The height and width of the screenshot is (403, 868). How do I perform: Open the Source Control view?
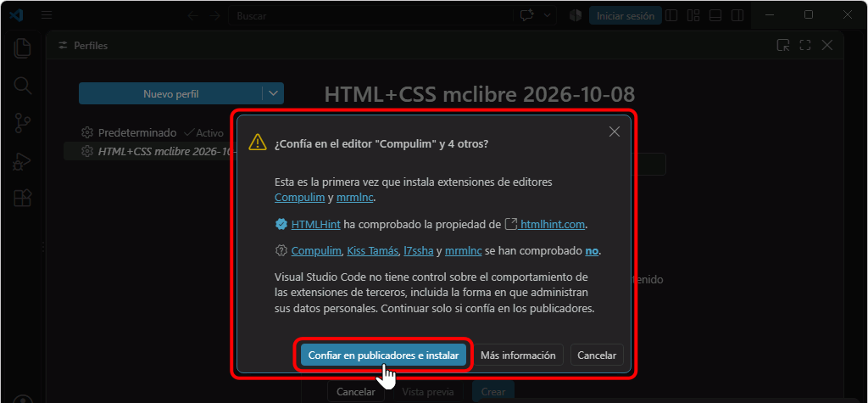coord(22,123)
